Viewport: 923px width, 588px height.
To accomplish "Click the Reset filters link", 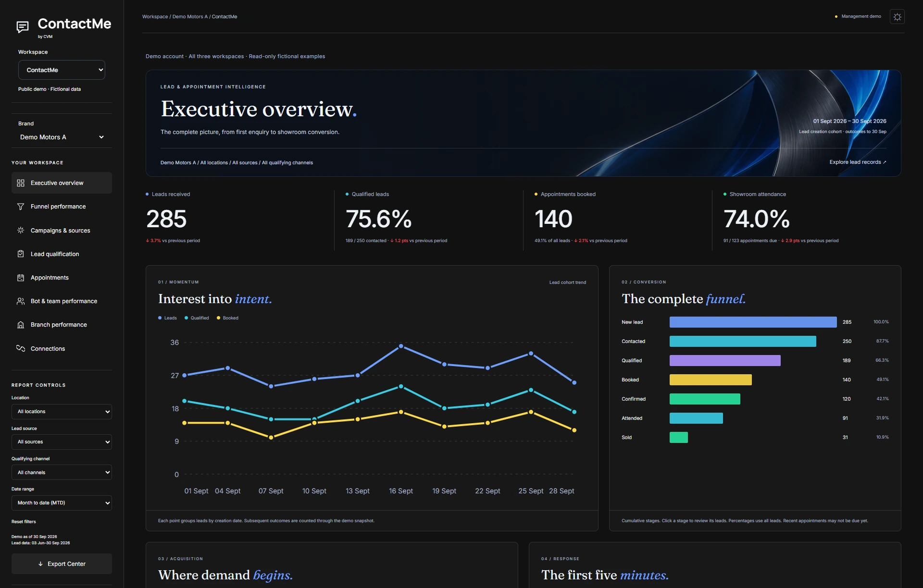I will 24,522.
